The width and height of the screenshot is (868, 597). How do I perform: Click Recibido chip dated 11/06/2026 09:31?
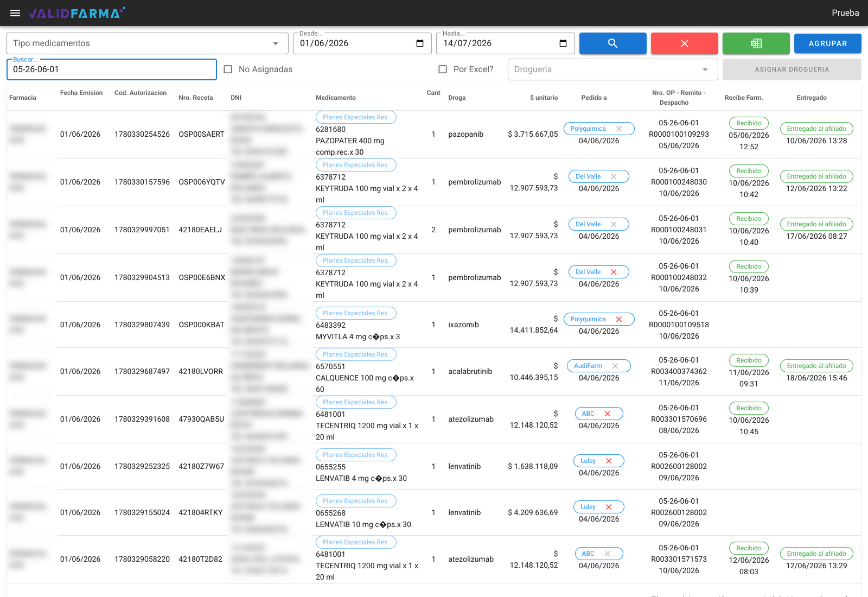[749, 360]
